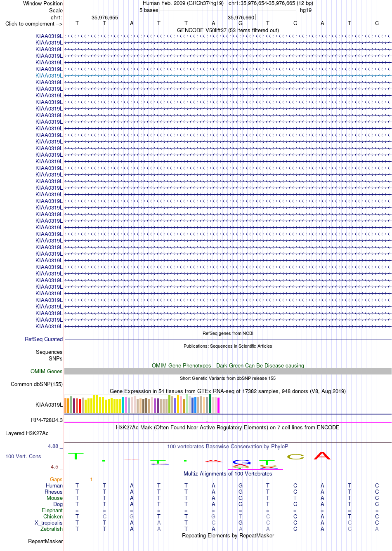Open OMIM Gene Phenotypes track title

click(x=228, y=365)
